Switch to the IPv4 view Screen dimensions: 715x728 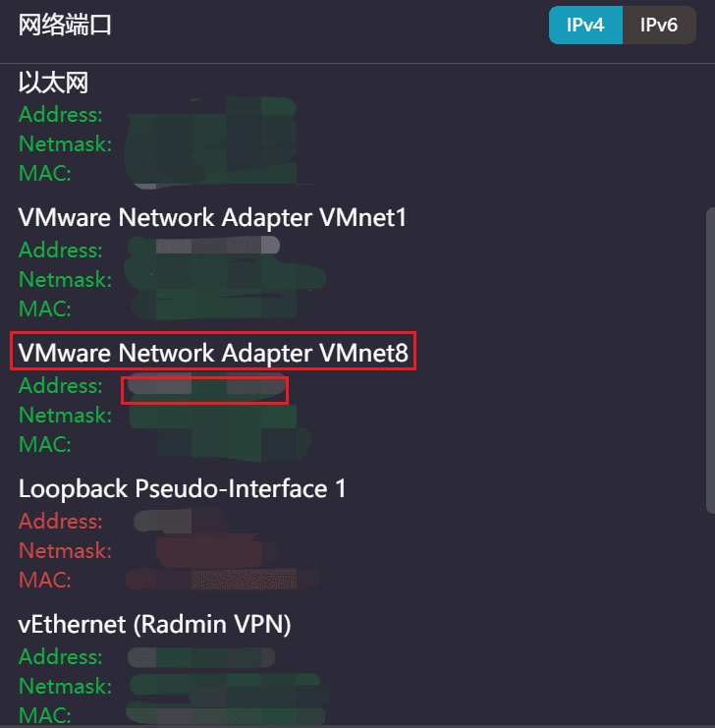[585, 26]
